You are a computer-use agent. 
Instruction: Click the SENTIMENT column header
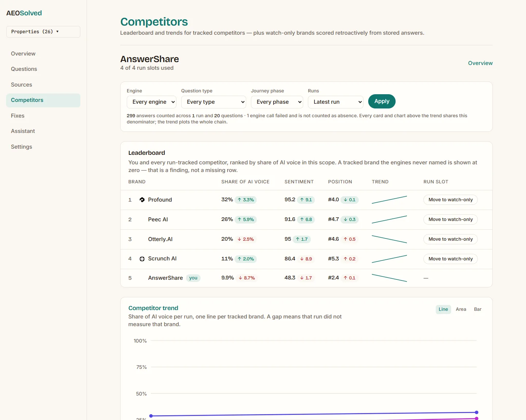click(x=299, y=182)
